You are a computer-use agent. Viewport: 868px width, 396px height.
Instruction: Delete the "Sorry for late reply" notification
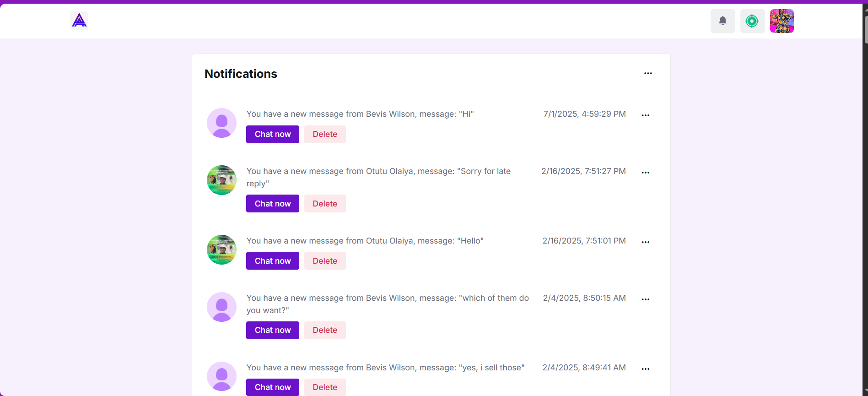[x=325, y=204]
